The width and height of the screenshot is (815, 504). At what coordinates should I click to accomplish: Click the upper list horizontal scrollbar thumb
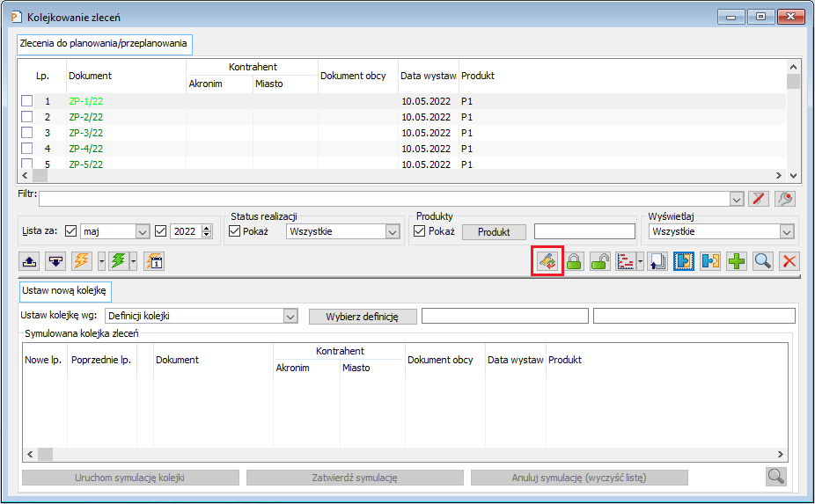tap(40, 176)
